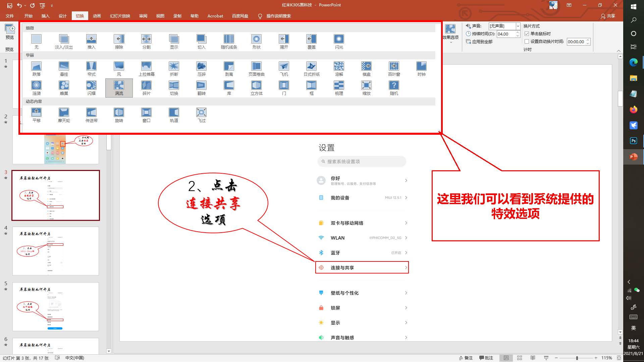Open the 动画 Animations tab

[x=97, y=16]
